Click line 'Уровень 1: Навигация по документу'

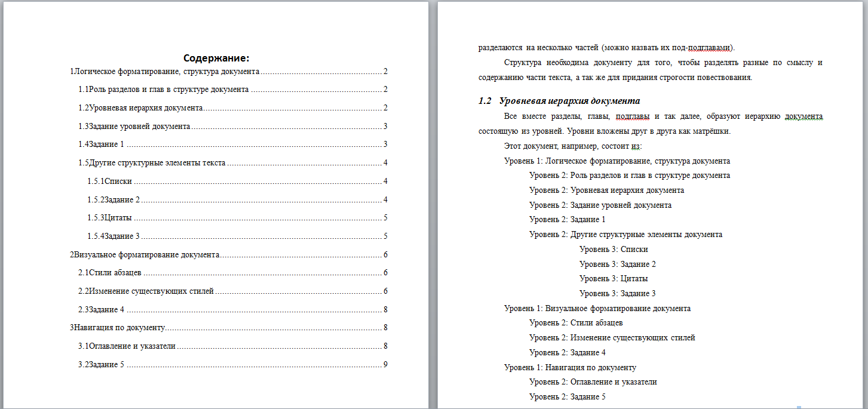point(571,368)
